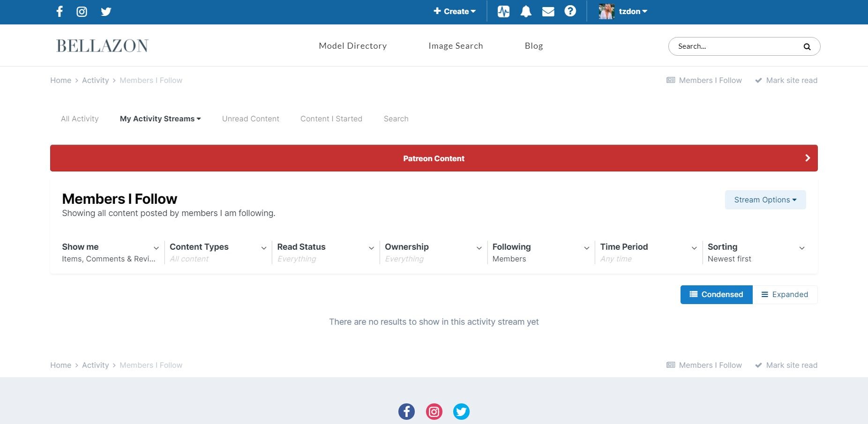
Task: Switch to Expanded view
Action: [785, 294]
